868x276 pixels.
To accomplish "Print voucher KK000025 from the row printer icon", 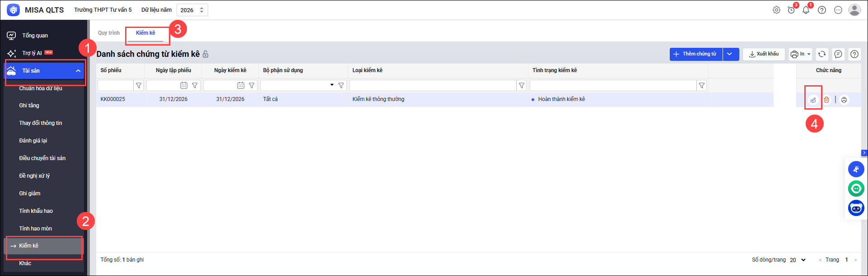I will (x=844, y=100).
